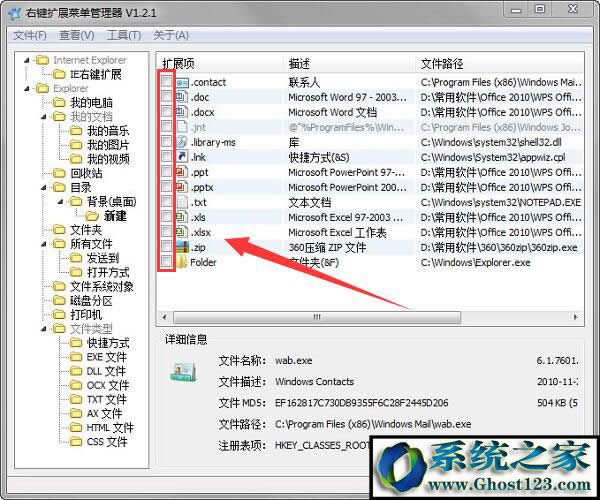This screenshot has height=500, width=600.
Task: Click the .xls Excel file icon
Action: 181,217
